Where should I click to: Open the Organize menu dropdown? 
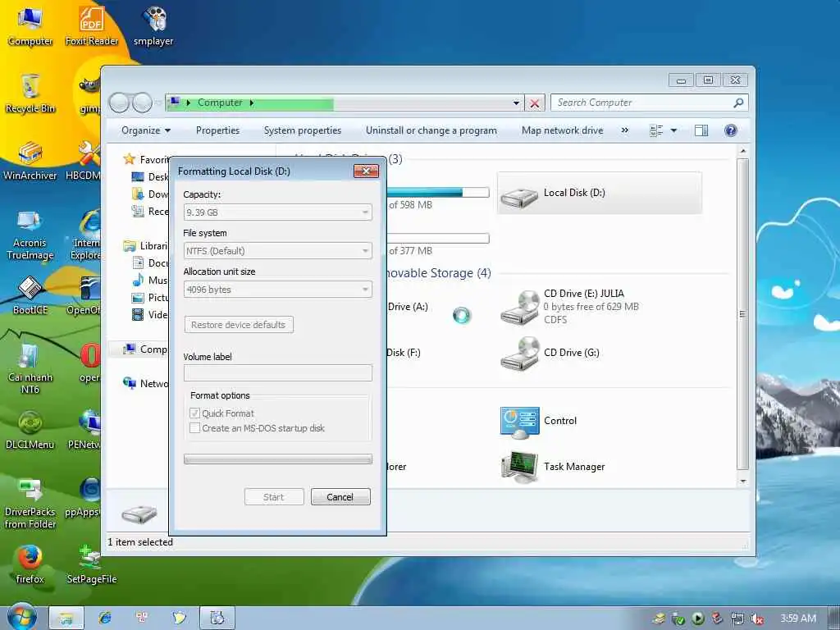click(x=146, y=130)
